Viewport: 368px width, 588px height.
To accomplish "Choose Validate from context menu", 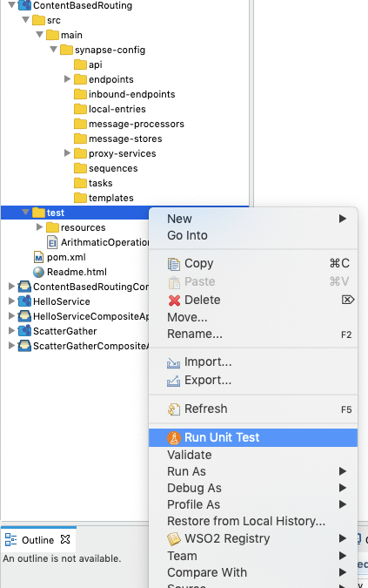I will 253,455.
